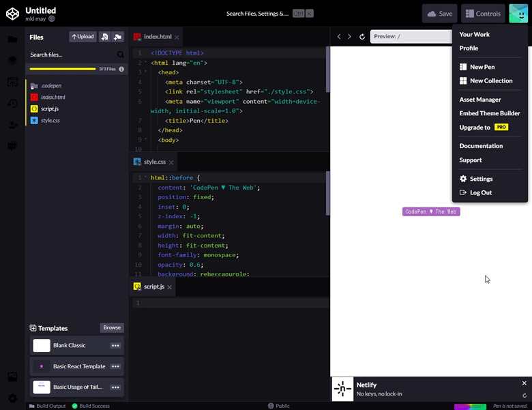Click the Build Success status indicator

[91, 406]
